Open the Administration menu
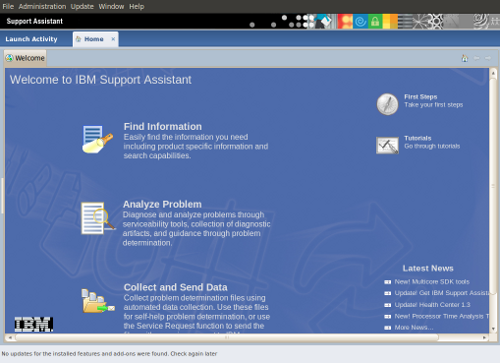Viewport: 500px width, 363px height. (x=42, y=6)
